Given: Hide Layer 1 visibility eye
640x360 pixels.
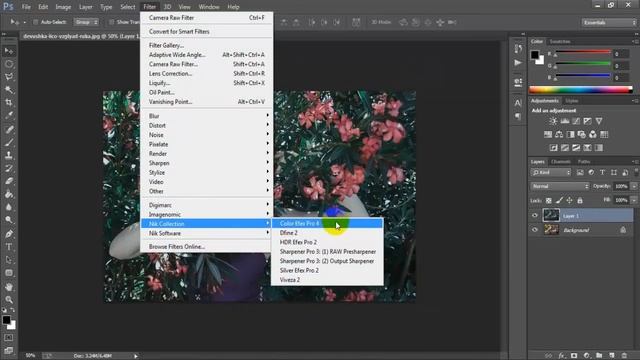Looking at the screenshot, I should coord(535,216).
